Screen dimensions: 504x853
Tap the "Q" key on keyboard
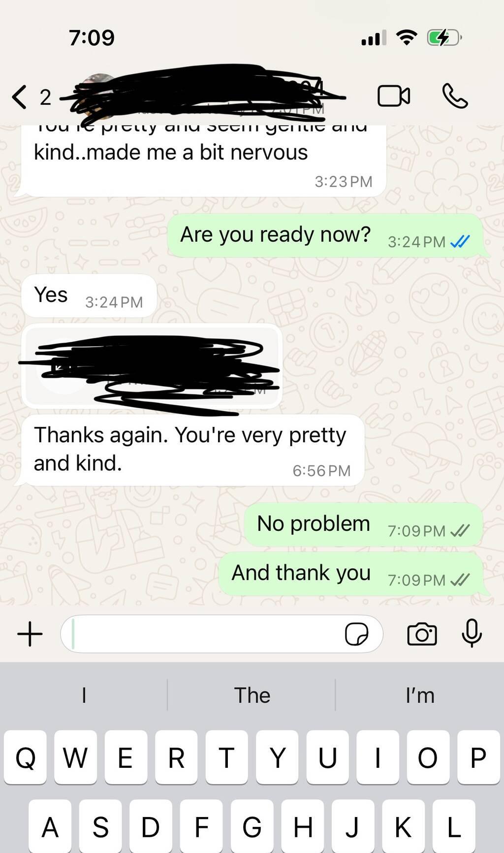[26, 757]
